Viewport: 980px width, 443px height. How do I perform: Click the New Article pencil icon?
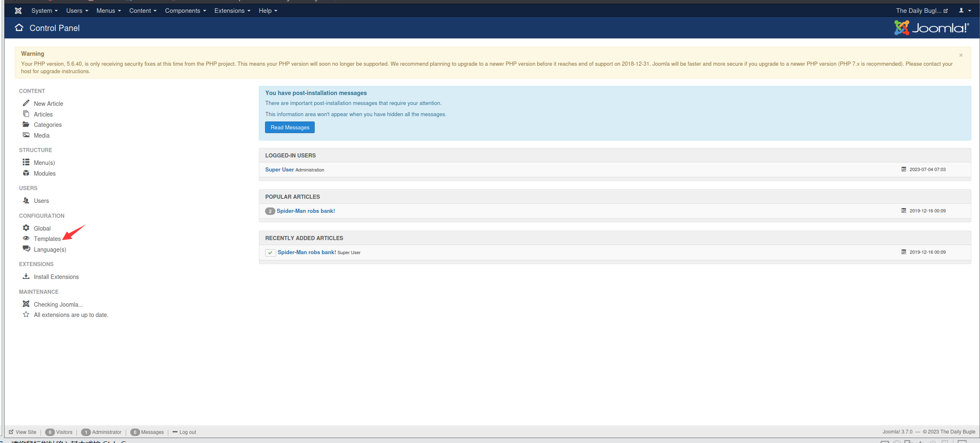coord(26,103)
